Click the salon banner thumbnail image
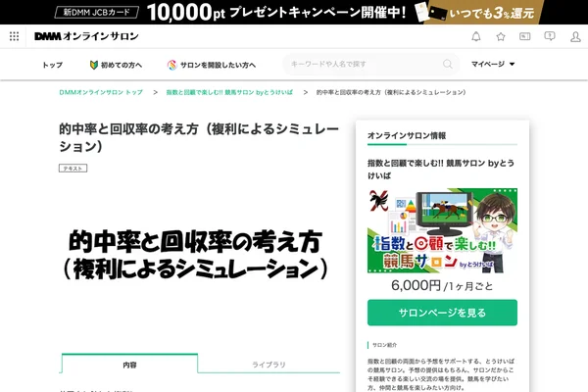 [x=442, y=230]
